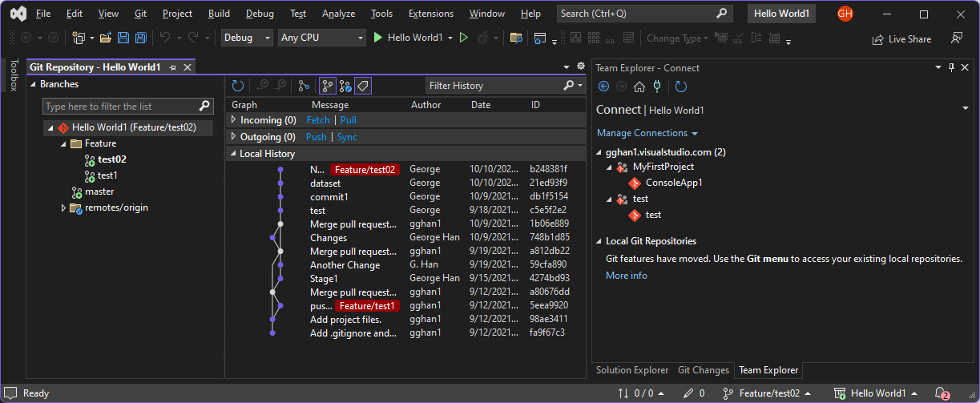Click the GH account avatar
Screen dimensions: 980x403
tap(845, 14)
